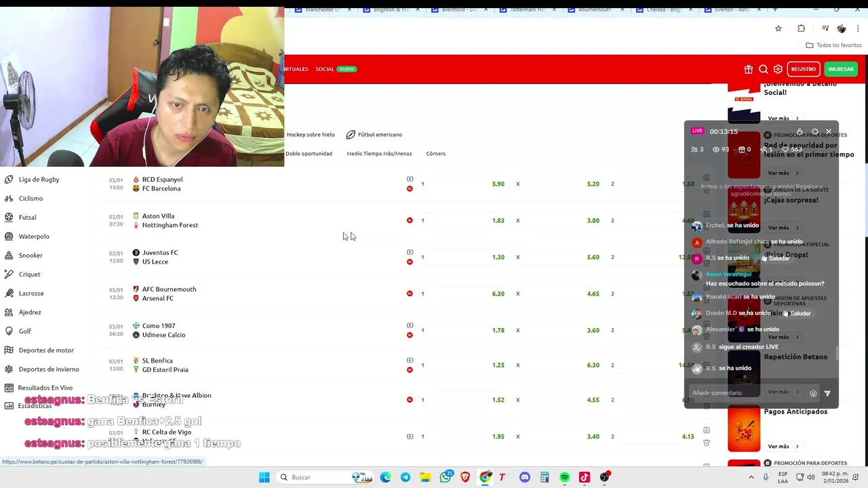Click live stream icon on Espanyol row
868x488 pixels.
(x=410, y=179)
